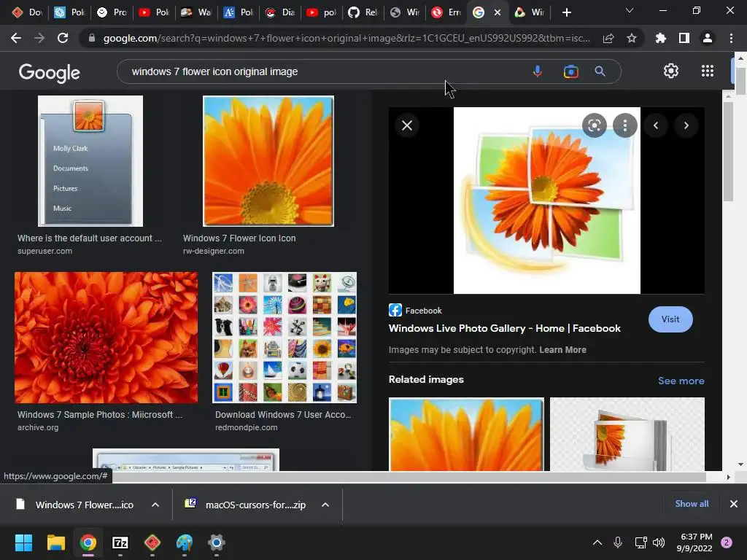
Task: Open the Windows 7 Sample Photos thumbnail
Action: (107, 338)
